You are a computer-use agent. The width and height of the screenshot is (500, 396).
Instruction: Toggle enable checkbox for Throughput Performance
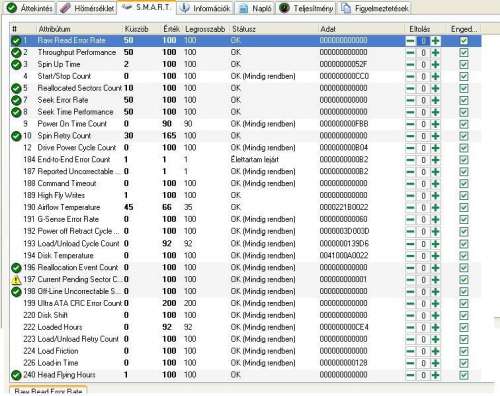click(x=464, y=53)
